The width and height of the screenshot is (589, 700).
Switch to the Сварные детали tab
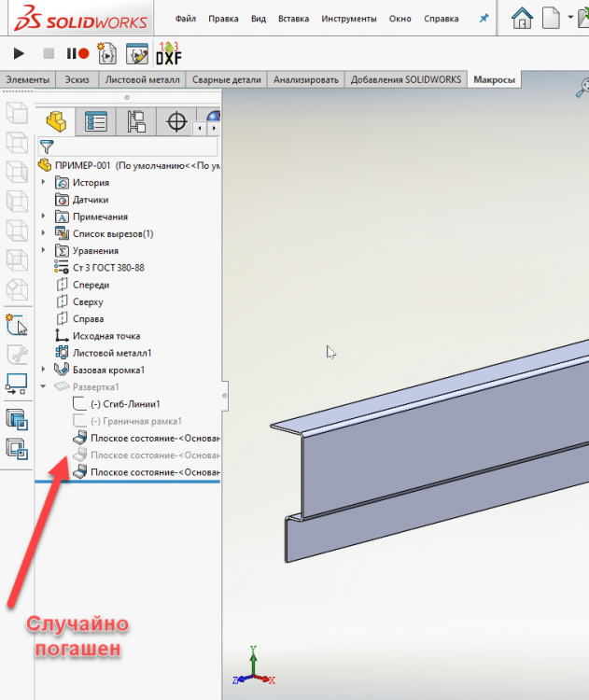point(227,80)
